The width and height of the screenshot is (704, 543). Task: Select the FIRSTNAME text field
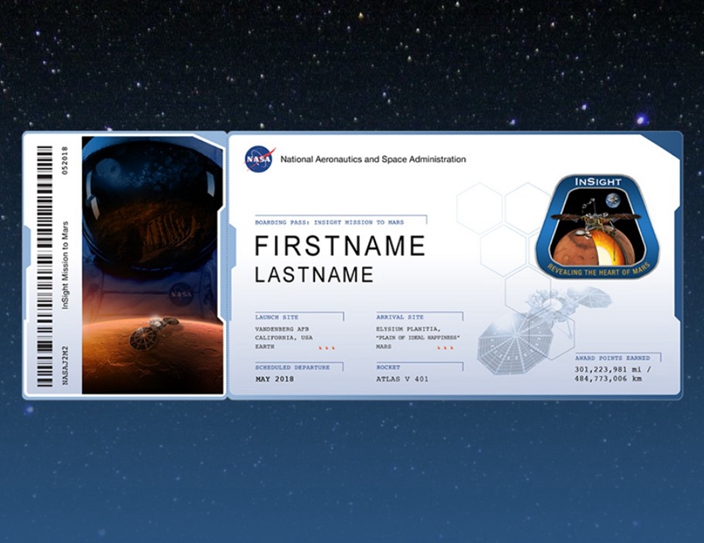pyautogui.click(x=340, y=246)
